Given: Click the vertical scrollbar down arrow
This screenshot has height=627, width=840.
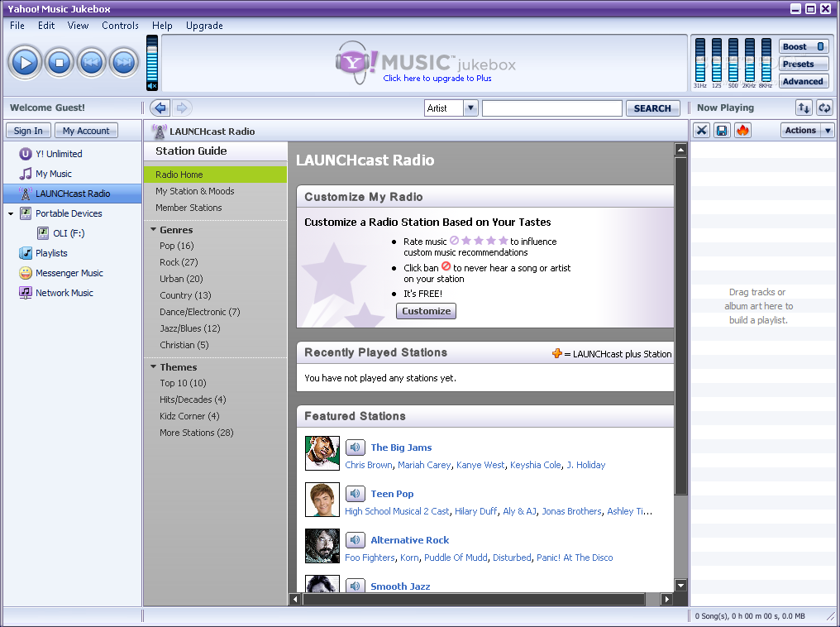Looking at the screenshot, I should 680,585.
